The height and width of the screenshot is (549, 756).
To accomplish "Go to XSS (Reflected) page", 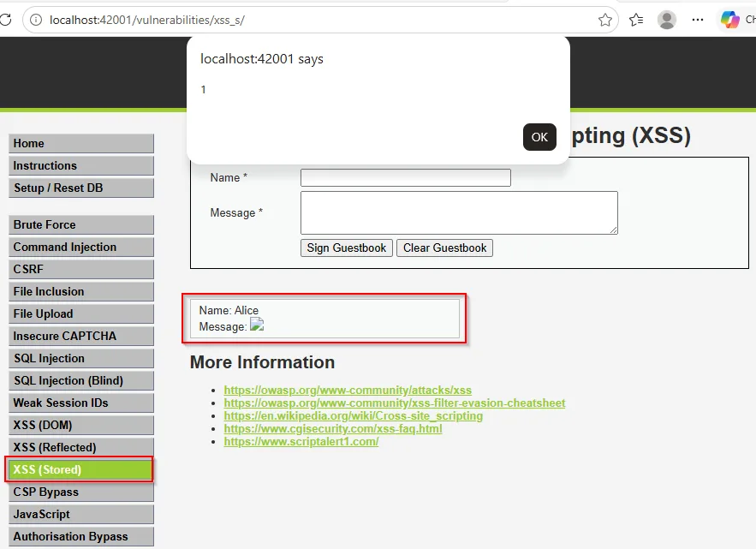I will pos(81,447).
